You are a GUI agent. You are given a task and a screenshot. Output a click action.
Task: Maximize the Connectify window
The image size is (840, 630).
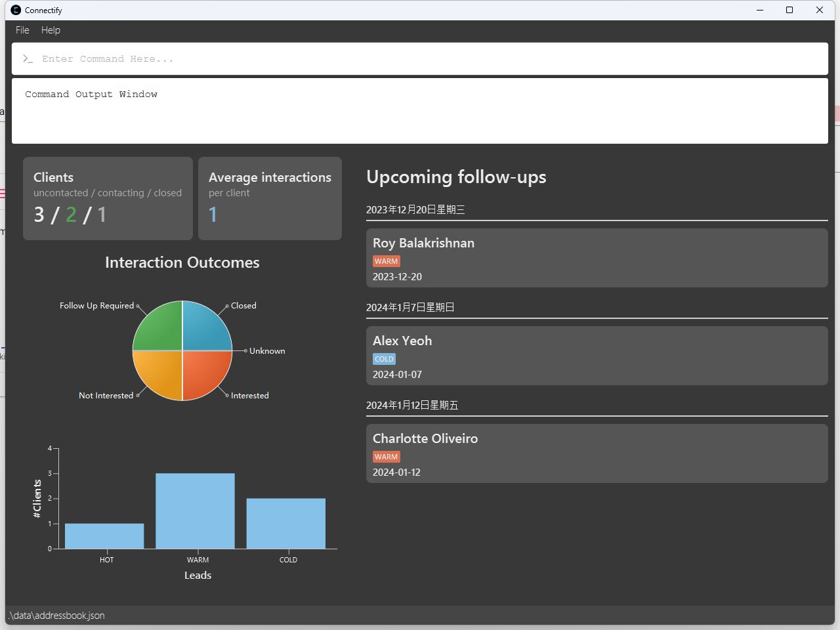click(789, 10)
